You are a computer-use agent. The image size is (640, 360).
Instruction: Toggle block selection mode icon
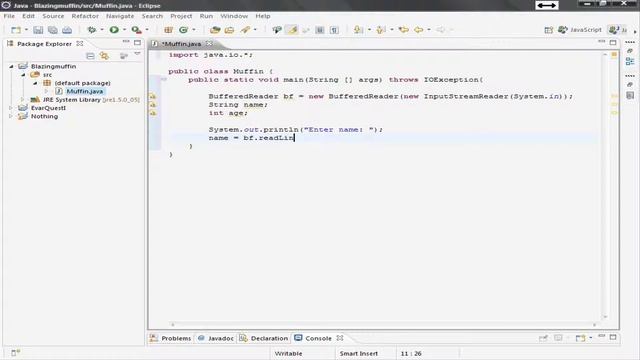click(x=320, y=30)
